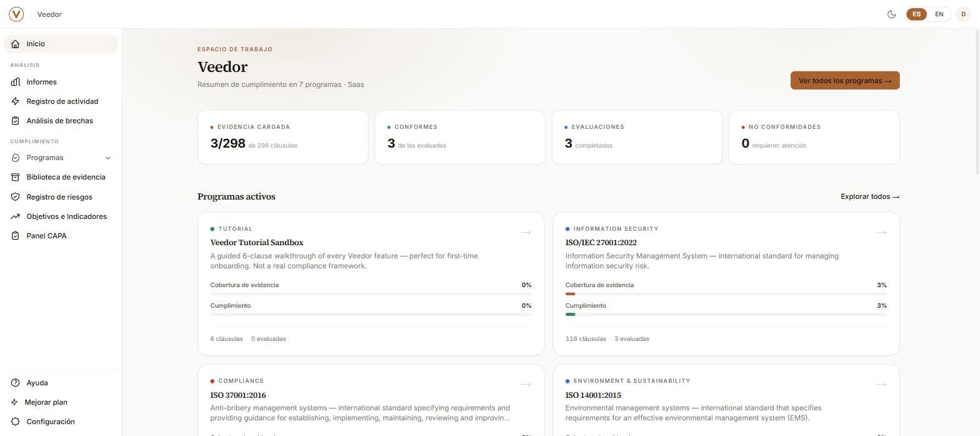Click the INFORMATION SECURITY category label
980x436 pixels.
616,229
